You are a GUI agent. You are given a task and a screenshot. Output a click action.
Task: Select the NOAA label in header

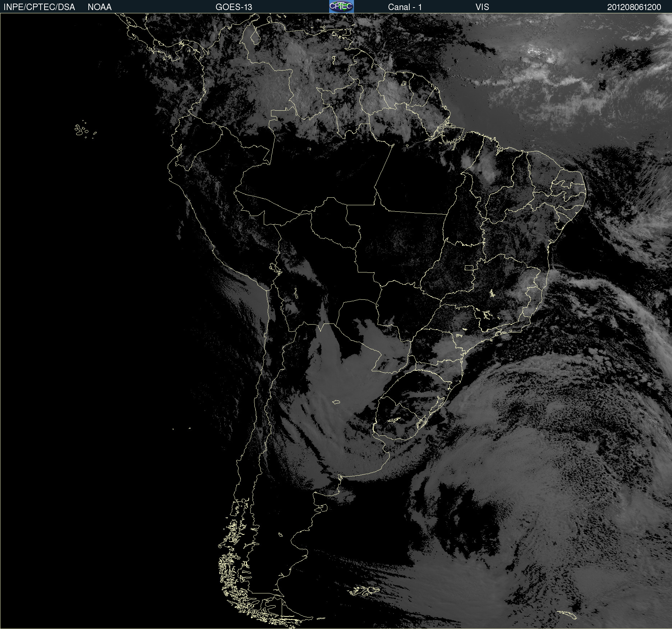tap(100, 7)
